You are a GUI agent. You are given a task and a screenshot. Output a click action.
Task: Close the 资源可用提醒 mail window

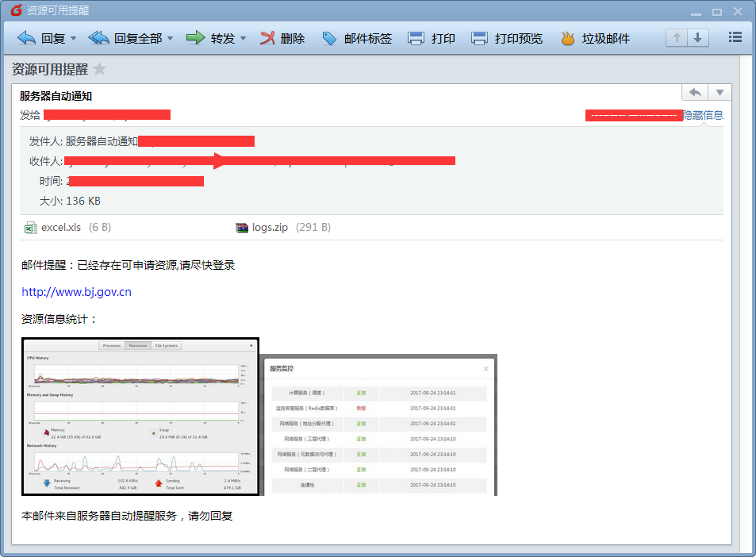pos(739,12)
